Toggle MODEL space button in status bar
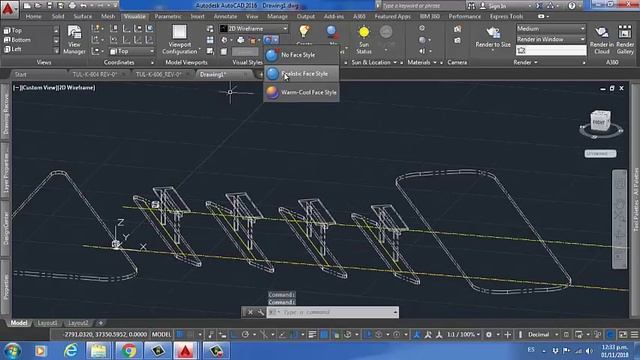 (161, 335)
